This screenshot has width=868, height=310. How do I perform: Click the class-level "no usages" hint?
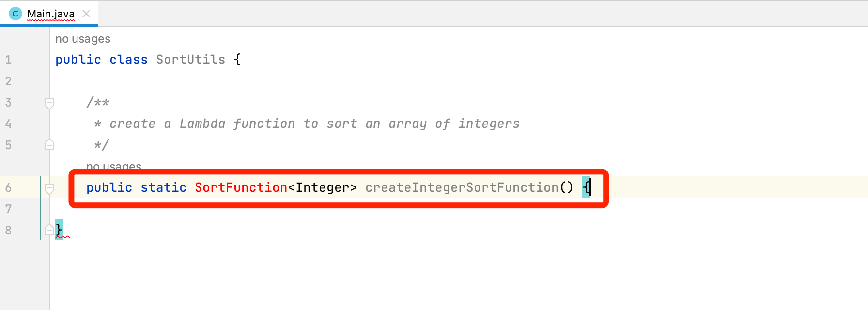point(82,39)
